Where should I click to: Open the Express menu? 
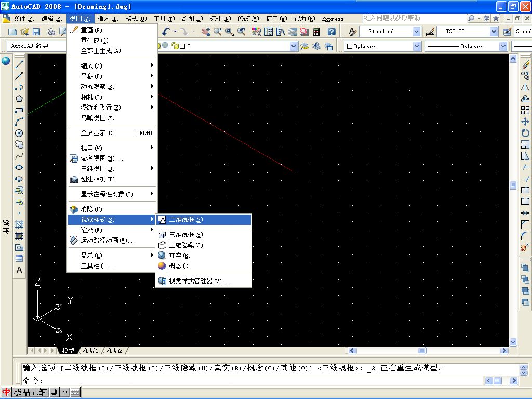(x=332, y=19)
